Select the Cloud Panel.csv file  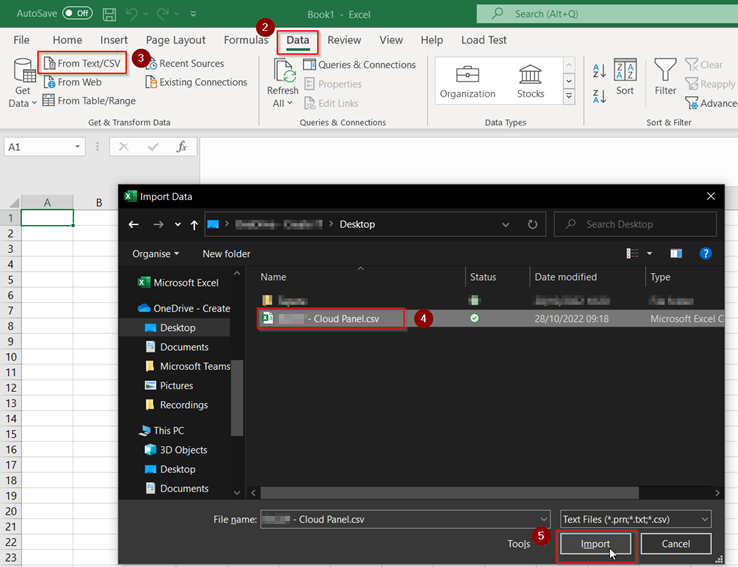tap(332, 319)
